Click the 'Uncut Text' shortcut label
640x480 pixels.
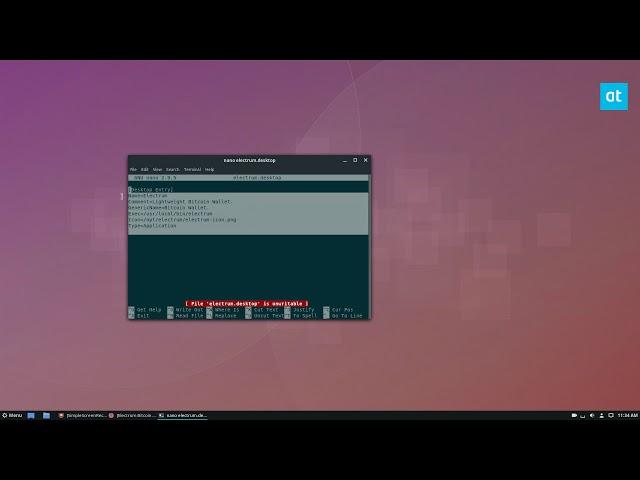[269, 316]
